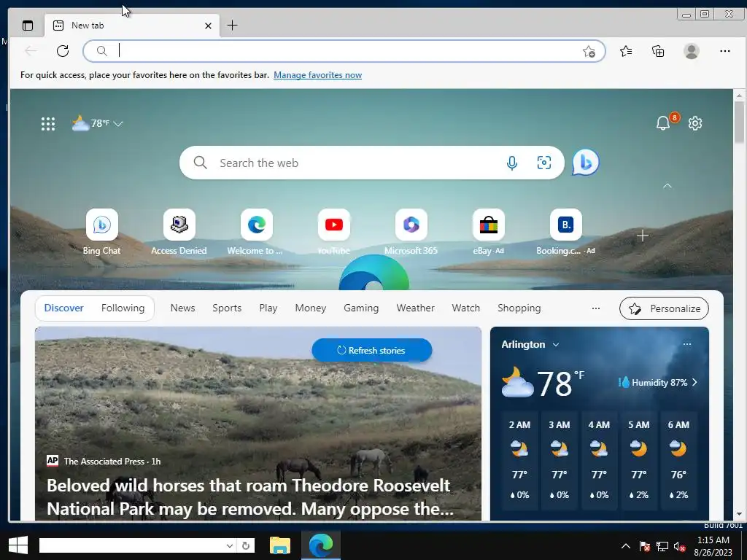Open the app launcher grid icon
The width and height of the screenshot is (747, 560).
point(48,124)
